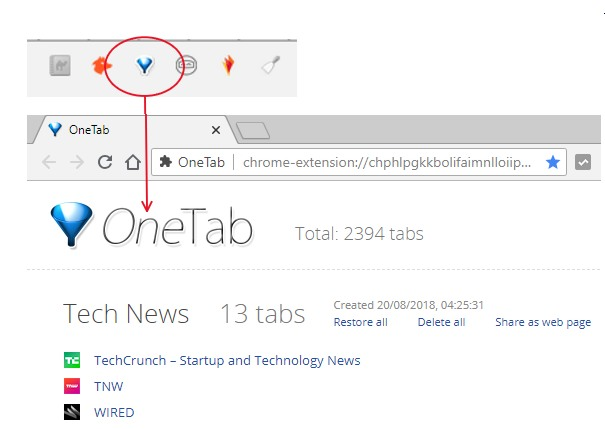This screenshot has width=605, height=429.
Task: Open the TechCrunch saved tab link
Action: [227, 360]
